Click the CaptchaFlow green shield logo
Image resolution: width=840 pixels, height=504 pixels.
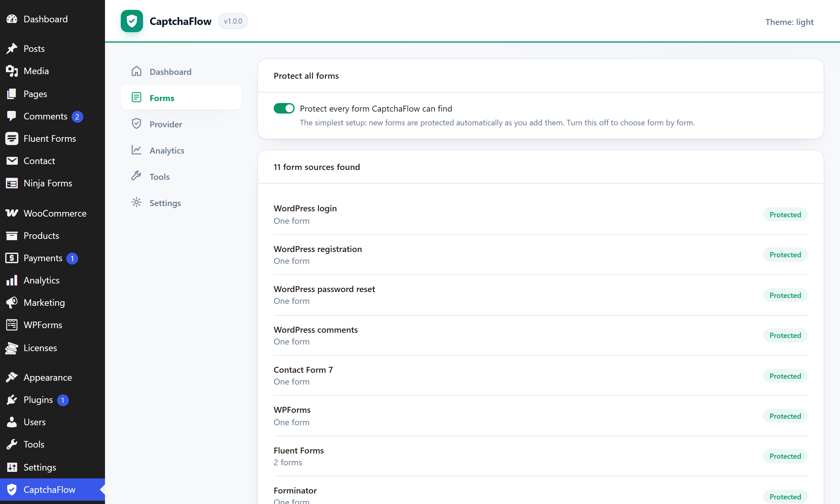[132, 21]
